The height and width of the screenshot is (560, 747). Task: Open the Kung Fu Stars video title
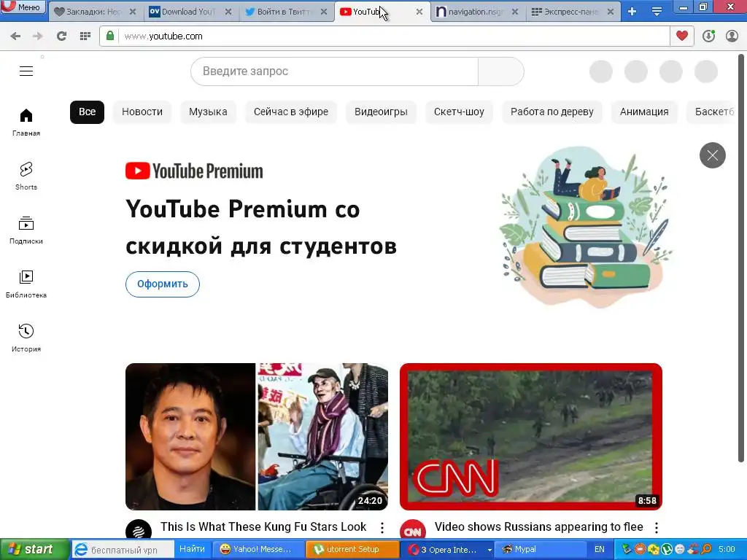point(263,527)
